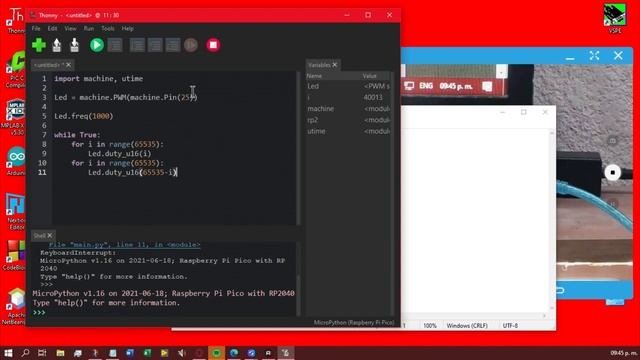
Task: Open the Help menu in Thonny
Action: click(127, 29)
